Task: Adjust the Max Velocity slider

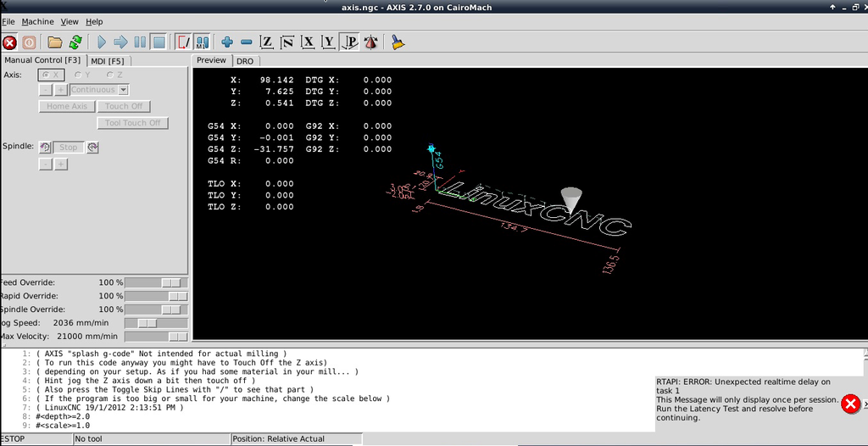Action: tap(156, 337)
